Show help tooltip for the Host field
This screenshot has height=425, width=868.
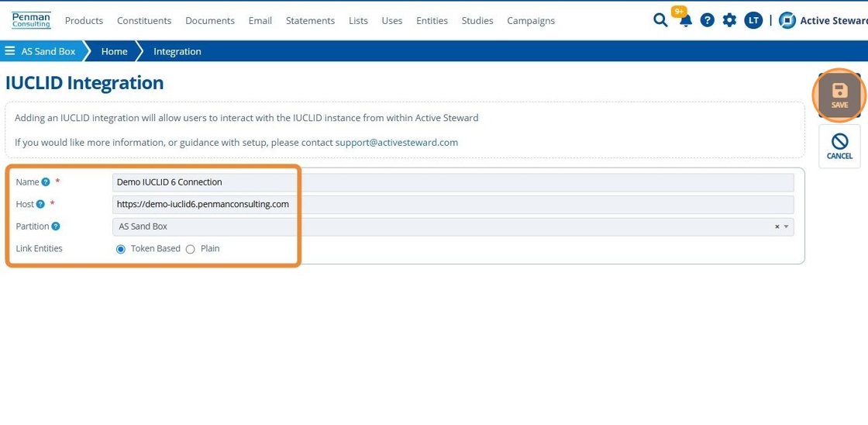click(x=40, y=204)
